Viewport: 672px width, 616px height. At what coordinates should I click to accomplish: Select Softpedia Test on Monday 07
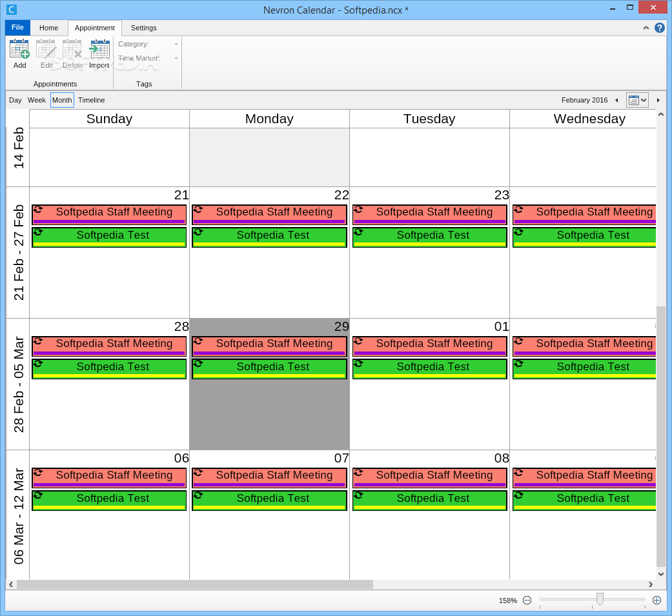click(270, 501)
